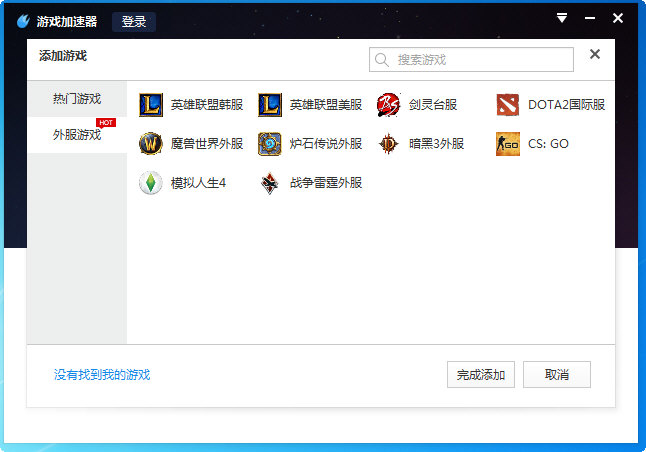Switch to the 热门游戏 tab
Image resolution: width=646 pixels, height=452 pixels.
[x=77, y=99]
